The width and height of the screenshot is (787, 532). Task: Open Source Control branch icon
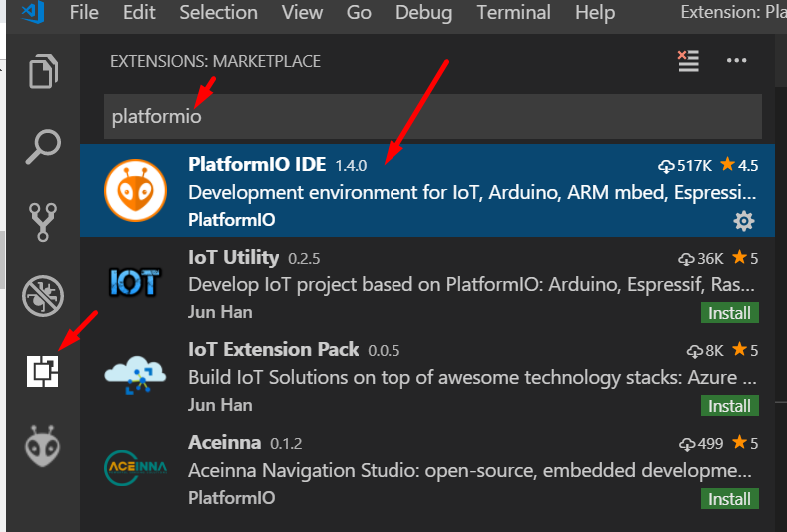pos(43,222)
